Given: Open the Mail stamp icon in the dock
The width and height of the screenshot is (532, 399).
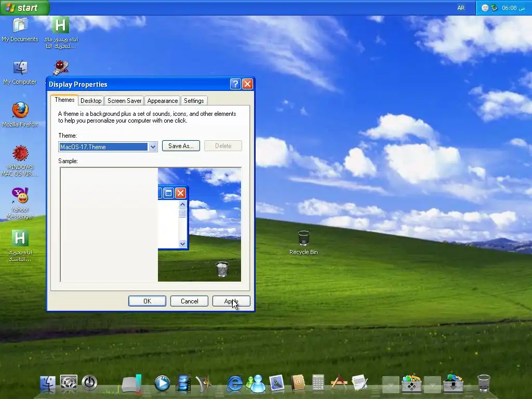Looking at the screenshot, I should (x=277, y=383).
